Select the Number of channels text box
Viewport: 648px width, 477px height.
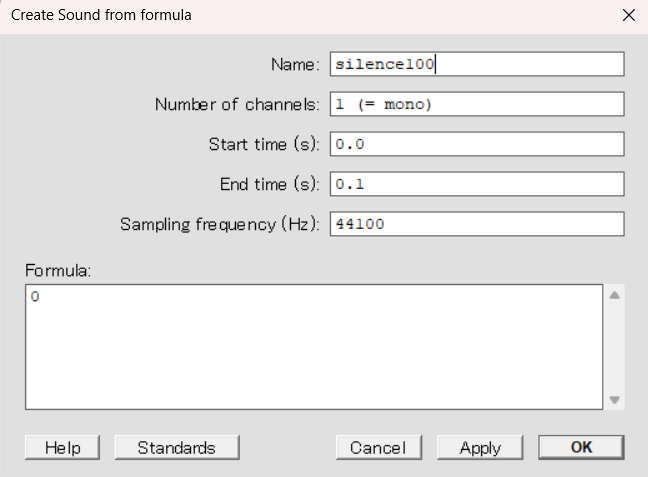pos(477,104)
